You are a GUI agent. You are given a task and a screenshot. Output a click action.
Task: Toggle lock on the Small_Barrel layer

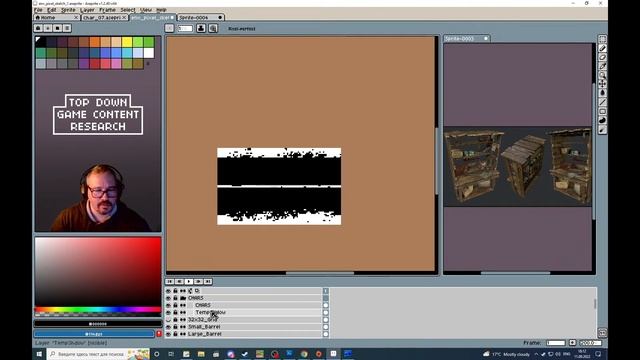pos(176,327)
